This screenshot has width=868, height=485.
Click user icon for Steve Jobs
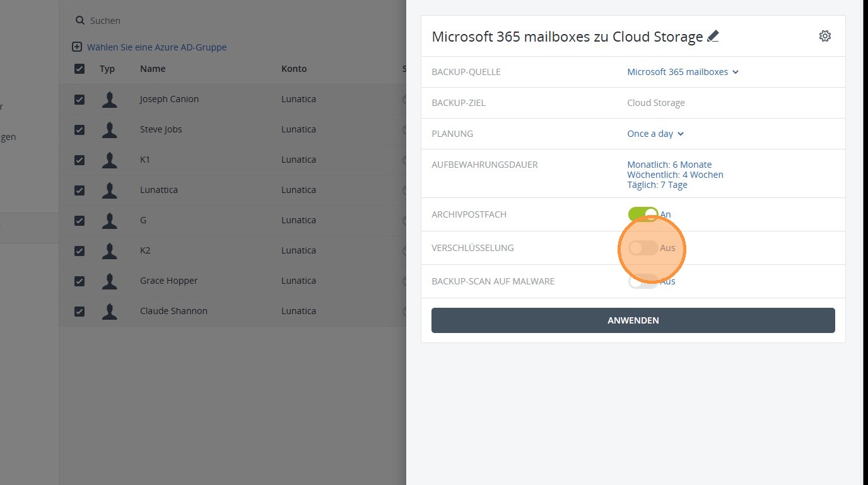(110, 130)
